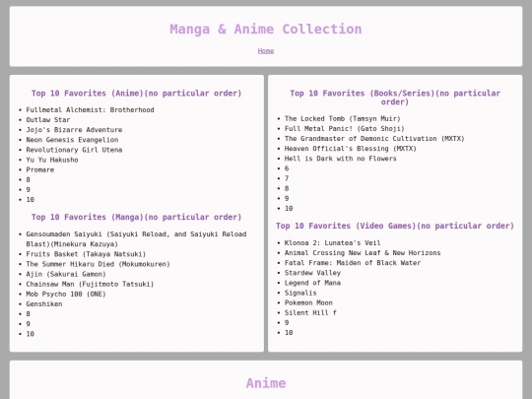The height and width of the screenshot is (399, 532).
Task: Select the Outlaw Star list item
Action: coord(48,120)
